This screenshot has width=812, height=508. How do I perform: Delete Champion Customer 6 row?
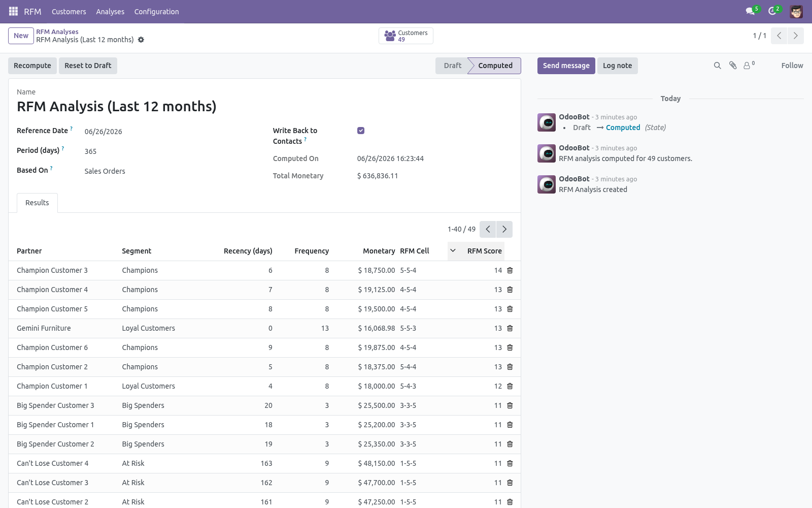coord(510,347)
